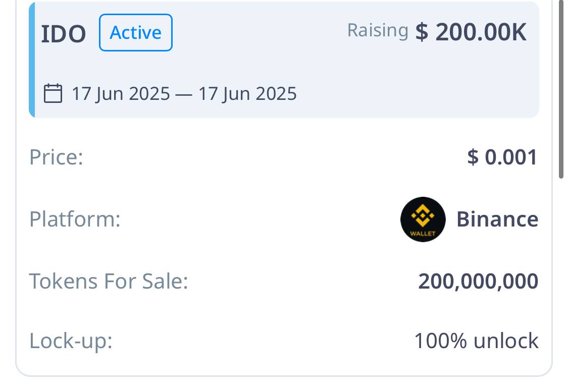This screenshot has height=392, width=568.
Task: Click the Raising label
Action: [378, 30]
